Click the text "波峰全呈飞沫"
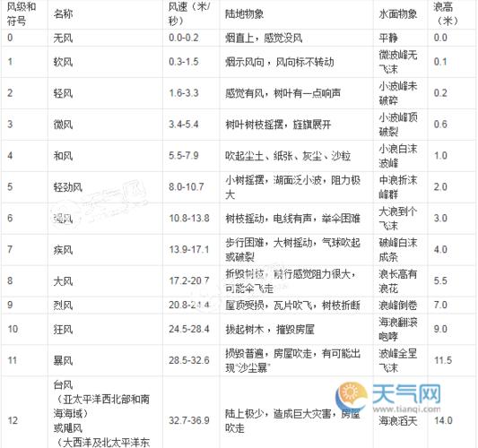 click(x=398, y=360)
